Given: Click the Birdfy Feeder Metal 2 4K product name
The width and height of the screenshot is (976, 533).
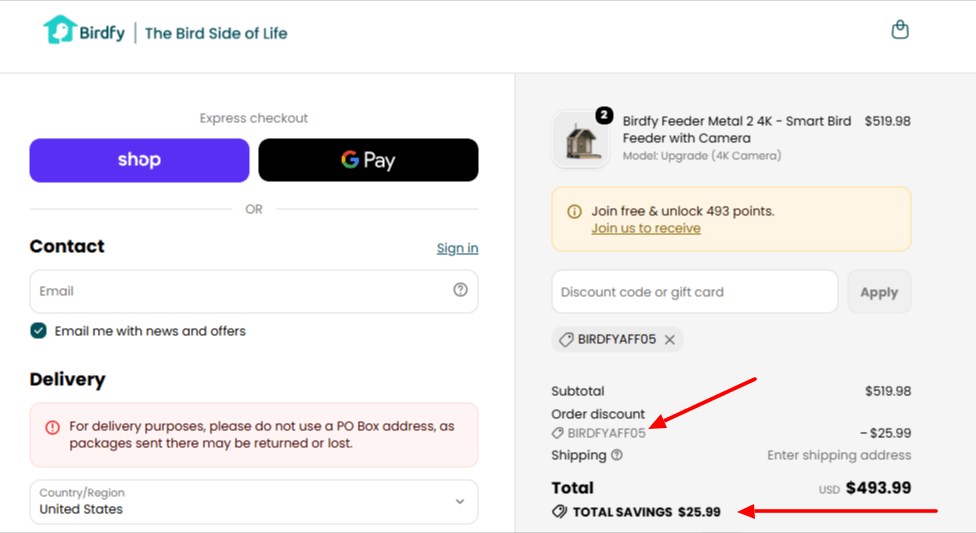Looking at the screenshot, I should (737, 130).
